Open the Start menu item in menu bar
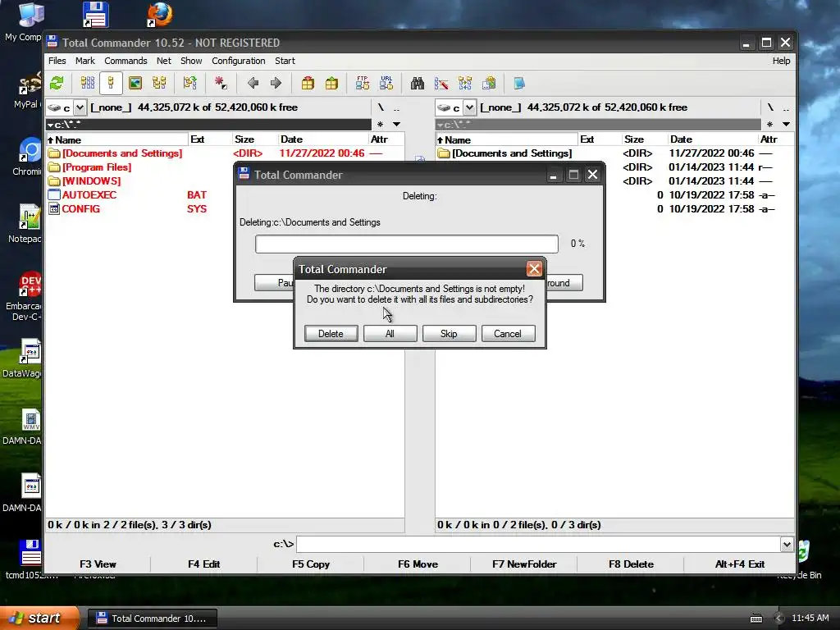 click(285, 61)
